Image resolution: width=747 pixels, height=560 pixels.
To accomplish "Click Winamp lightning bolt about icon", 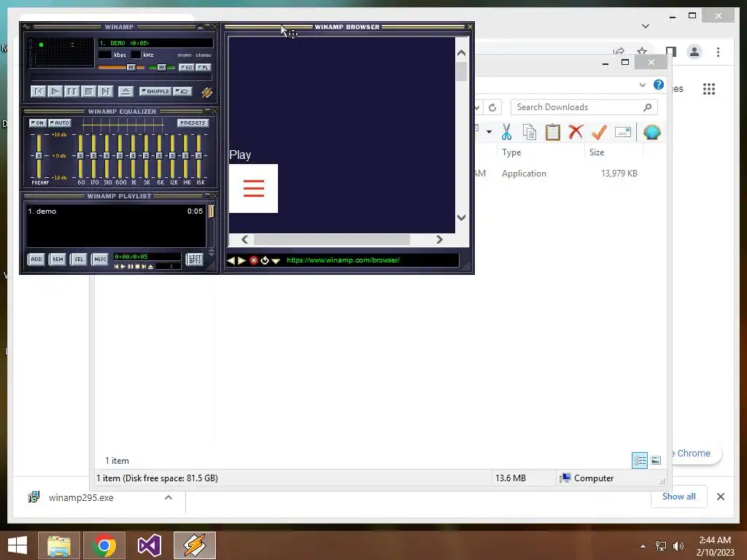I will point(206,92).
